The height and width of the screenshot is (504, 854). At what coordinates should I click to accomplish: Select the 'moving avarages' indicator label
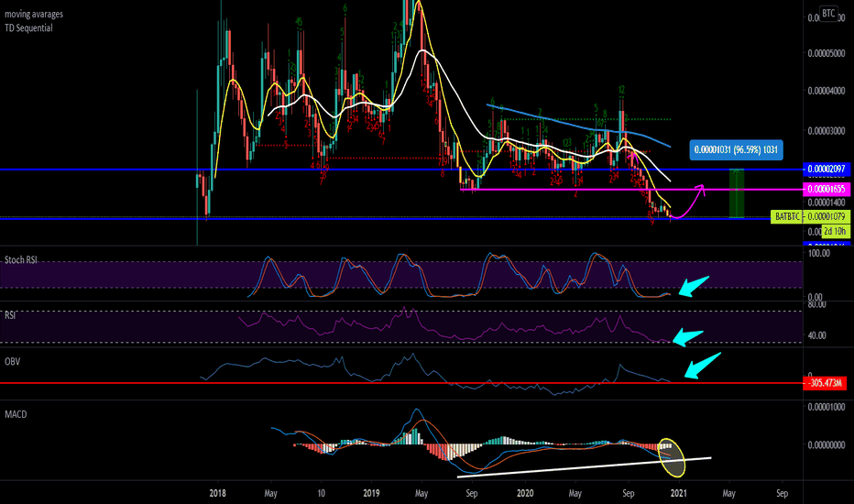click(34, 14)
